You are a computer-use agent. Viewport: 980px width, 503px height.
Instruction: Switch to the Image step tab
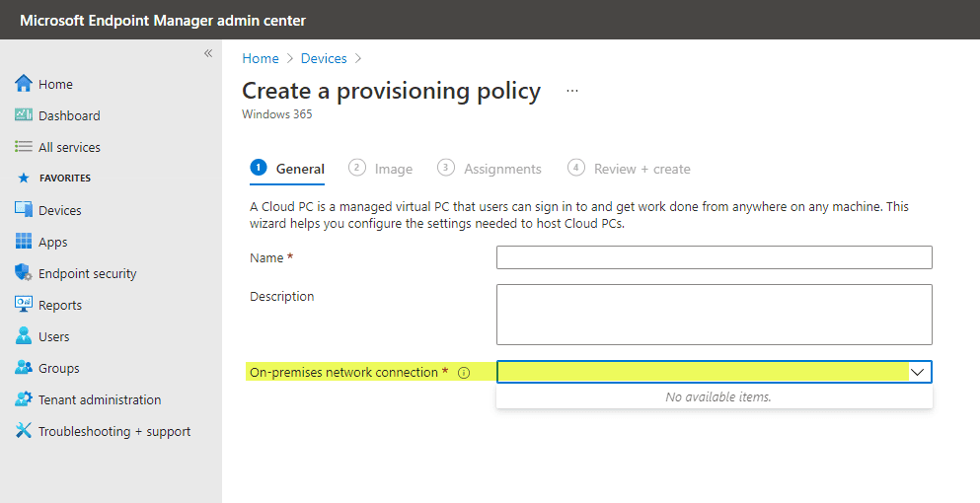coord(381,169)
